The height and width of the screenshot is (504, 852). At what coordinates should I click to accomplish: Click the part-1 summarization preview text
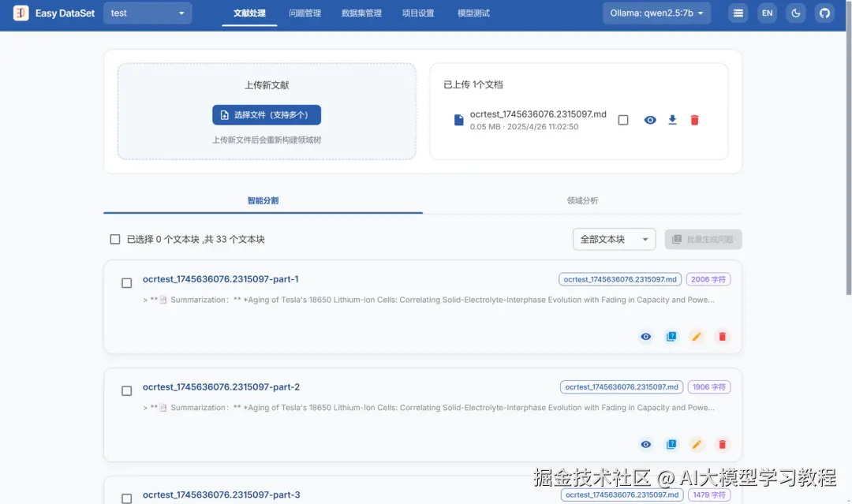(x=428, y=300)
